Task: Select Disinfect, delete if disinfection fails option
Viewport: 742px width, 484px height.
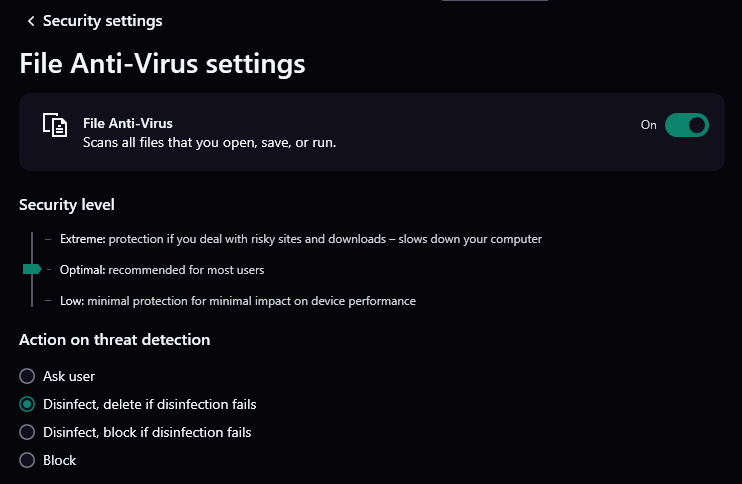Action: tap(27, 404)
